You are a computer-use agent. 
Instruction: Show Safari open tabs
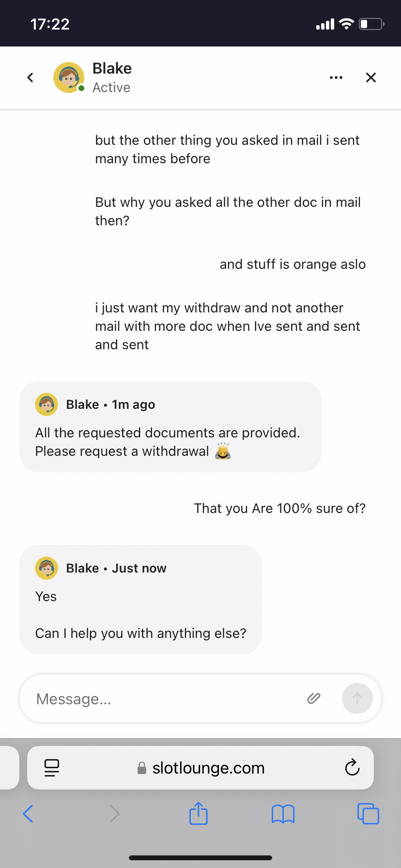pos(368,814)
